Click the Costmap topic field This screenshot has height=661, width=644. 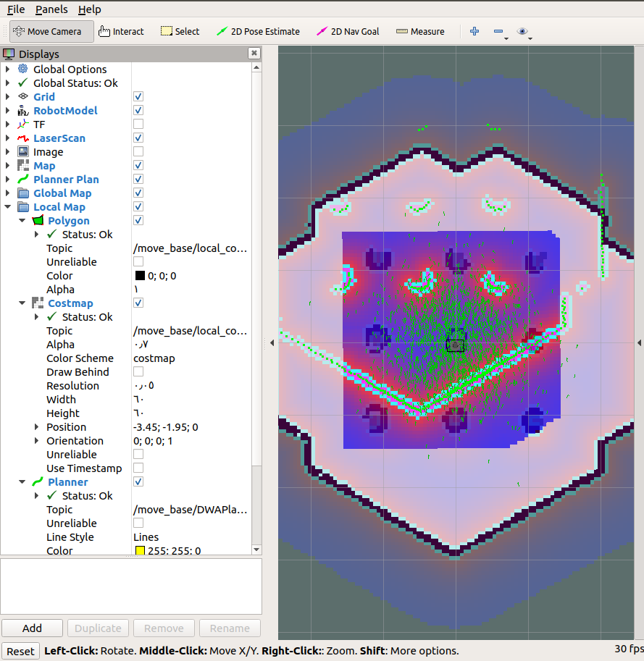pyautogui.click(x=190, y=330)
